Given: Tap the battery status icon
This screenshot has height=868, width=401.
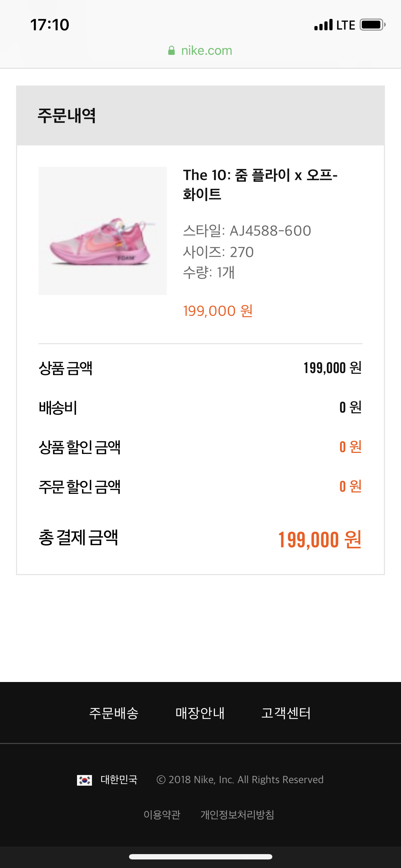Looking at the screenshot, I should click(x=372, y=25).
